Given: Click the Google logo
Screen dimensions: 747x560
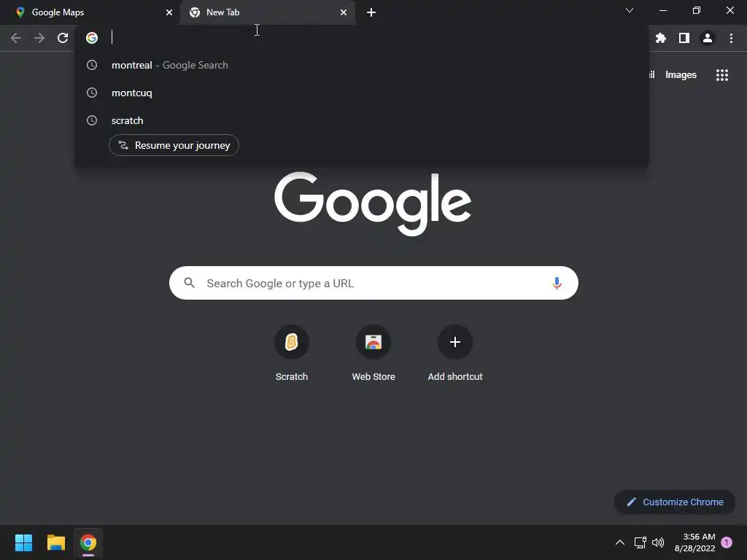Looking at the screenshot, I should pyautogui.click(x=373, y=203).
